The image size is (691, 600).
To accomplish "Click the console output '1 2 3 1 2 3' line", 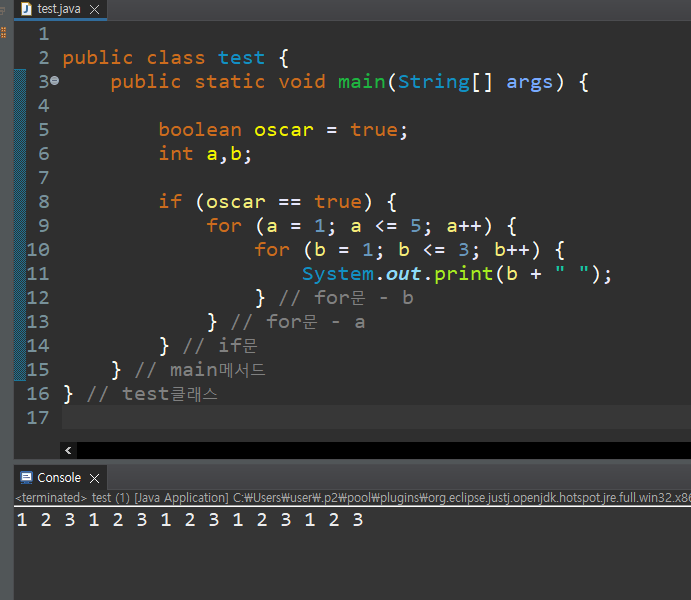I will pyautogui.click(x=190, y=520).
